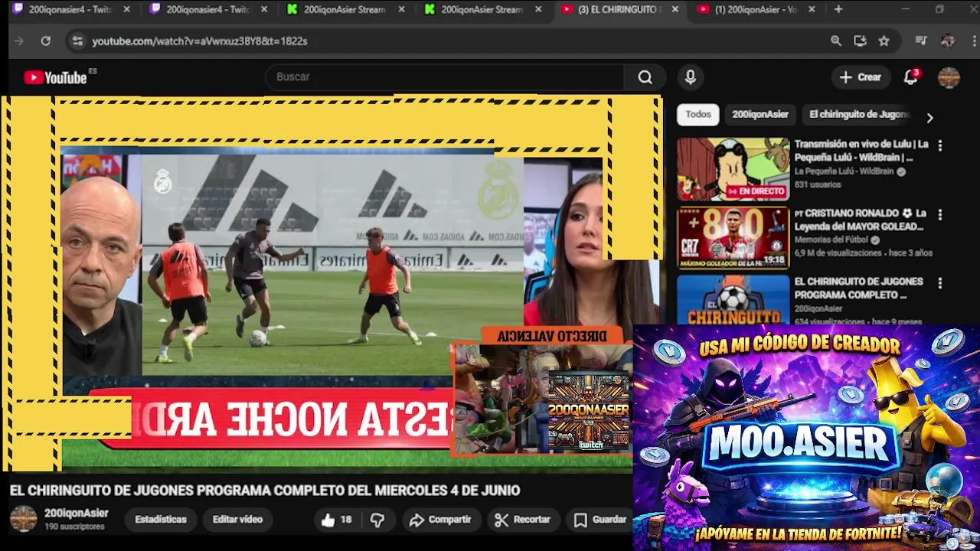
Task: Open the 200iqonAsier channel name link
Action: point(77,514)
